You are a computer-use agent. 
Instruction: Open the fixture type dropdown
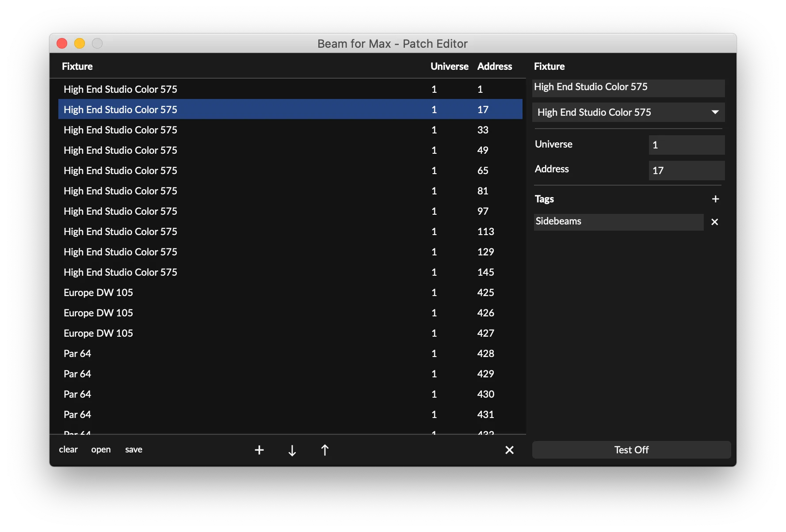715,112
